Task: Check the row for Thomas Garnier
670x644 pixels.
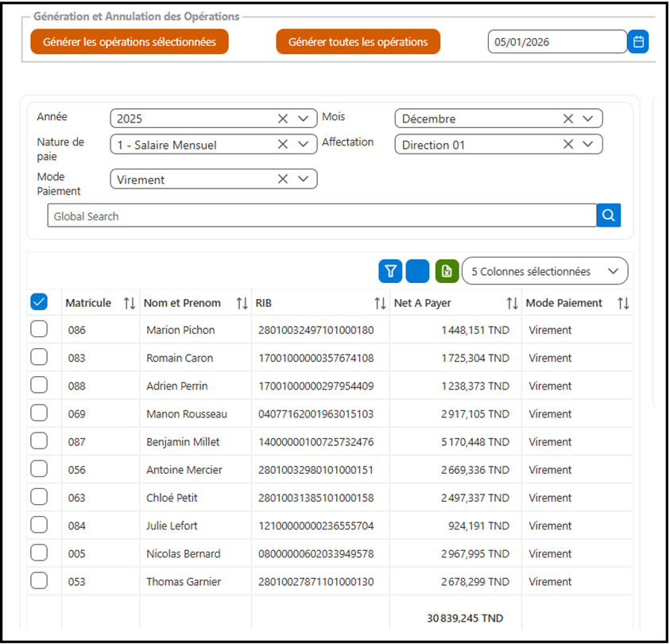Action: click(x=39, y=580)
